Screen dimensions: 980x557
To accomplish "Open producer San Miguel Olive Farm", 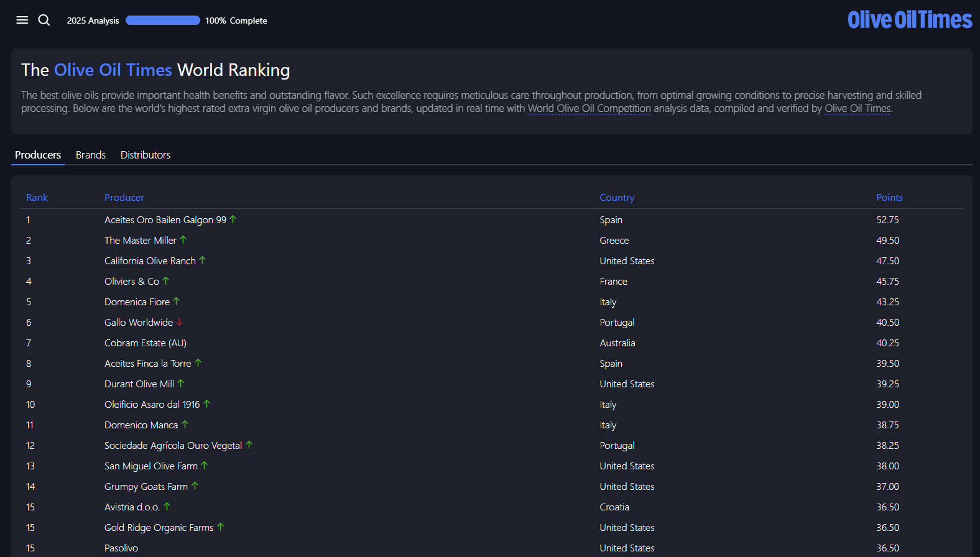I will (x=151, y=466).
